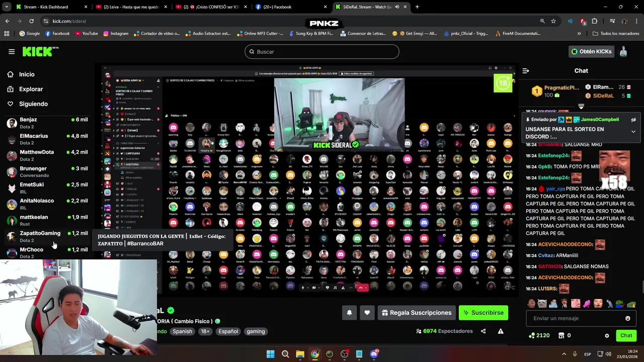Click the address bar kick.com/sideral
The image size is (644, 362).
pyautogui.click(x=69, y=21)
